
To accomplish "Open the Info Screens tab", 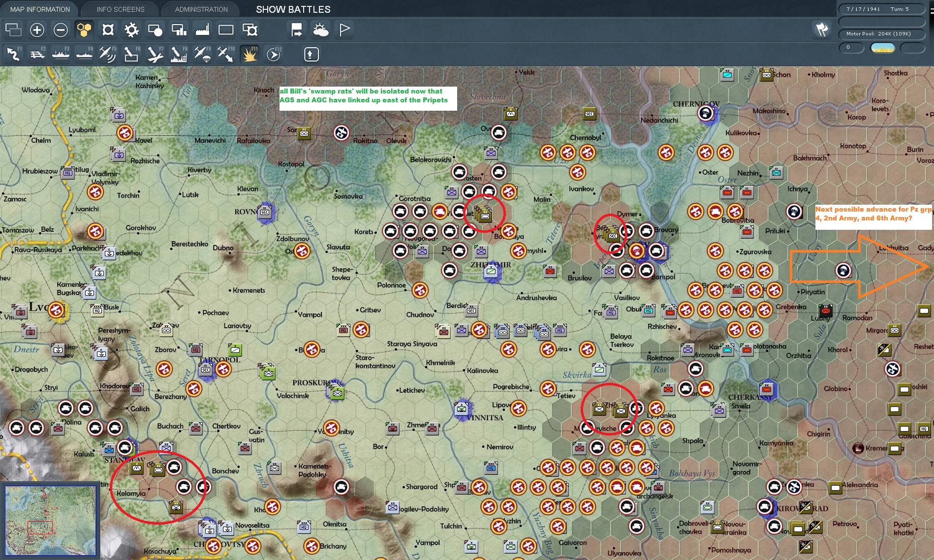I will click(x=121, y=9).
